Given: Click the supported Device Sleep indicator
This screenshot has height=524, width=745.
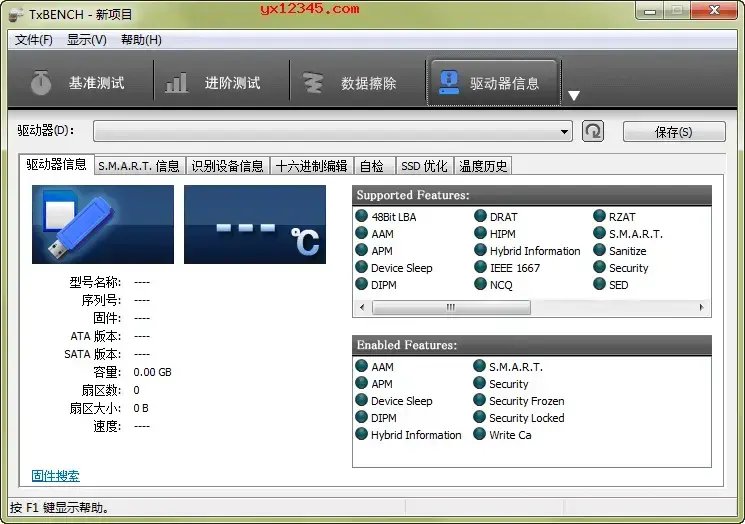Looking at the screenshot, I should pyautogui.click(x=362, y=267).
